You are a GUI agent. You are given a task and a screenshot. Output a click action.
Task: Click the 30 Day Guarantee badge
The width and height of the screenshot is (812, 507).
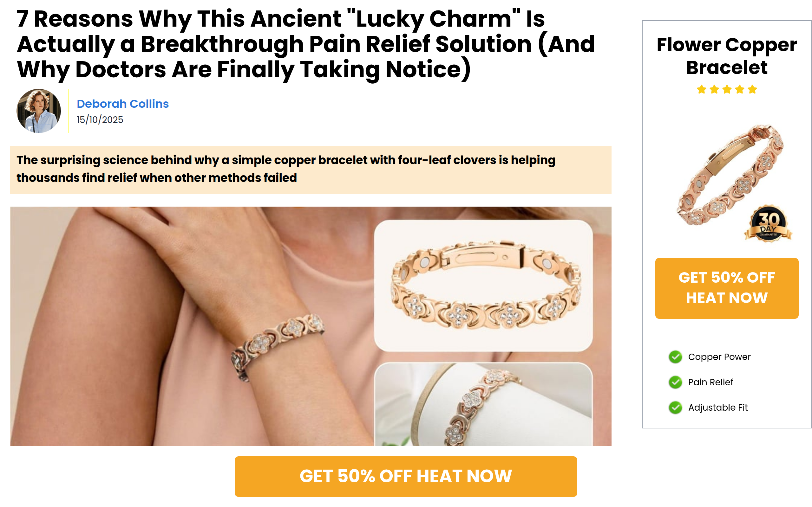(768, 223)
